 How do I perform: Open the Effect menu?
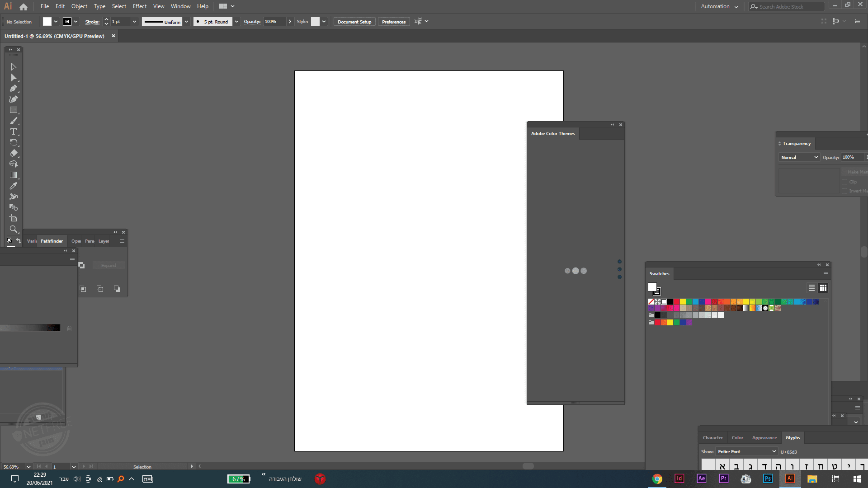click(139, 6)
